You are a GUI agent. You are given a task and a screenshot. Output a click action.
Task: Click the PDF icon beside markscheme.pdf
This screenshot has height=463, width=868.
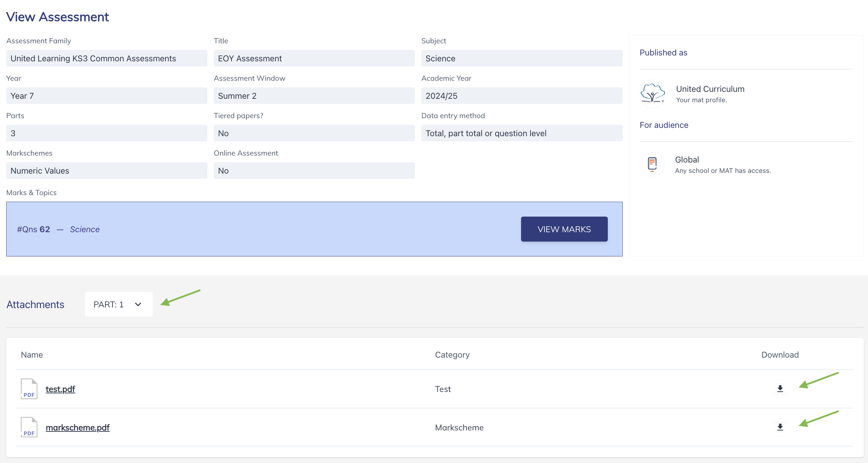pos(29,427)
